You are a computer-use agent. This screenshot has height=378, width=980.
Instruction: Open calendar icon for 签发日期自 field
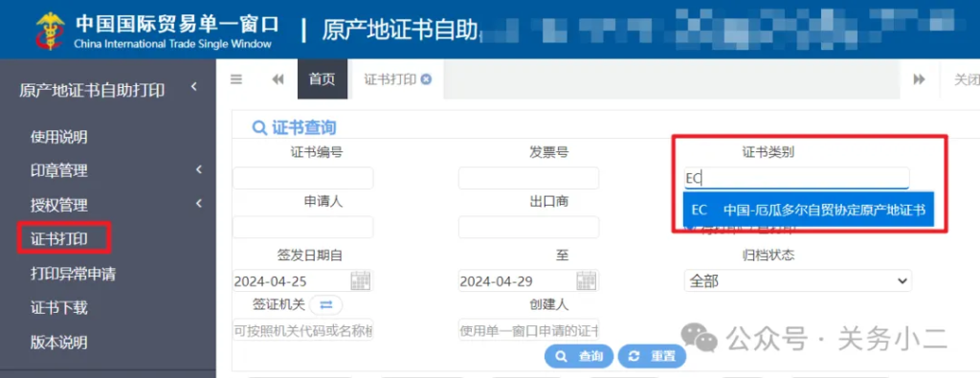click(x=360, y=280)
